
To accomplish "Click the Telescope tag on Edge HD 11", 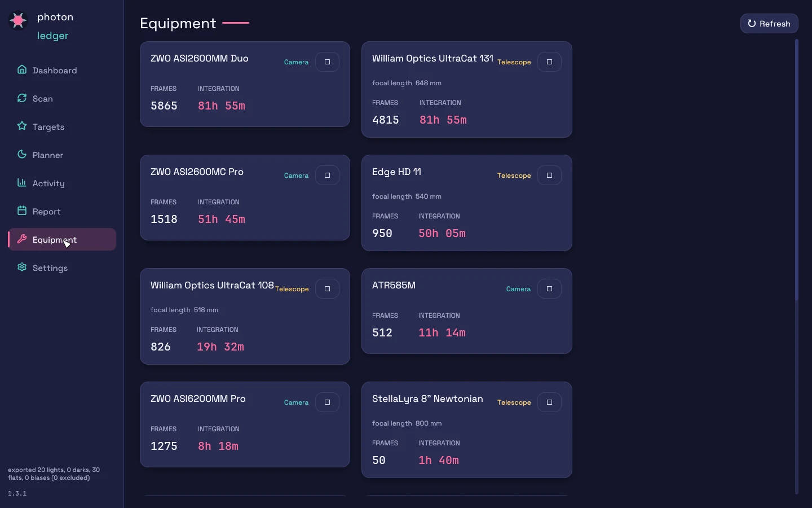I will click(x=514, y=176).
